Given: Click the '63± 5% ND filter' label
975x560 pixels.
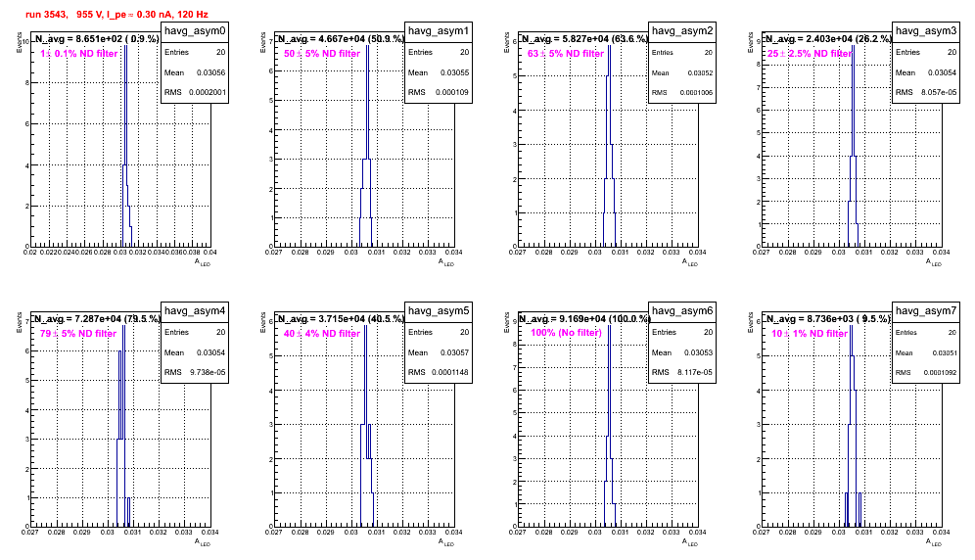Looking at the screenshot, I should click(566, 54).
